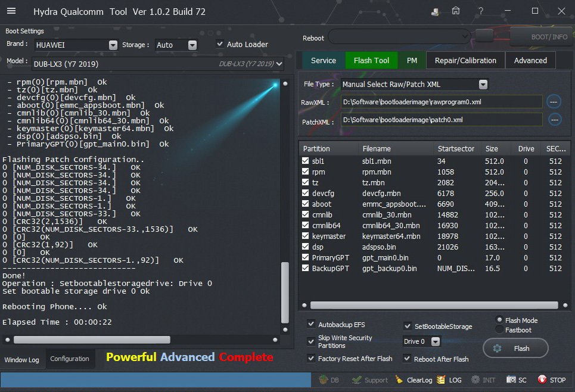Image resolution: width=575 pixels, height=392 pixels.
Task: Uncheck the keymaster partition checkbox
Action: 305,236
